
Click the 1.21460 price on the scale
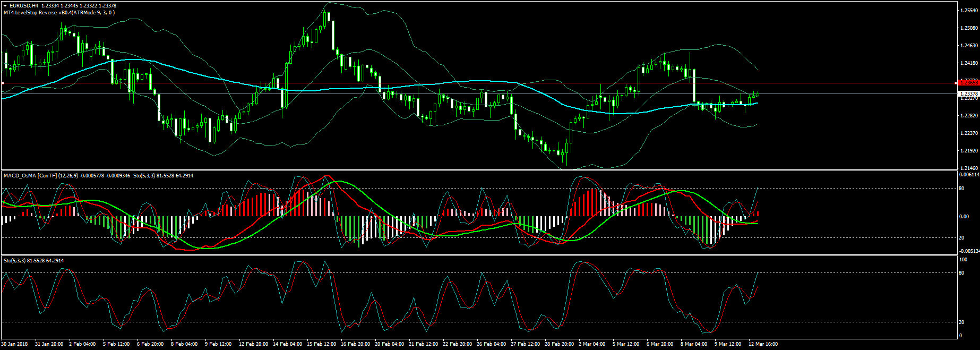pos(969,168)
